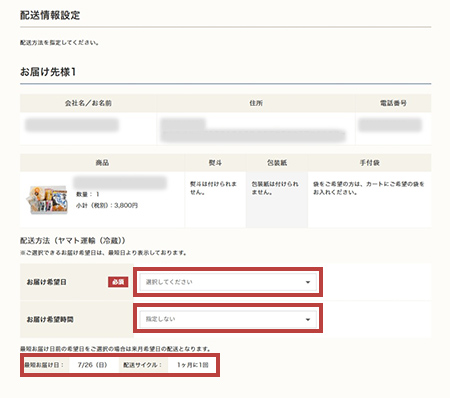The height and width of the screenshot is (398, 450).
Task: Click the 商品 column header
Action: [x=102, y=163]
